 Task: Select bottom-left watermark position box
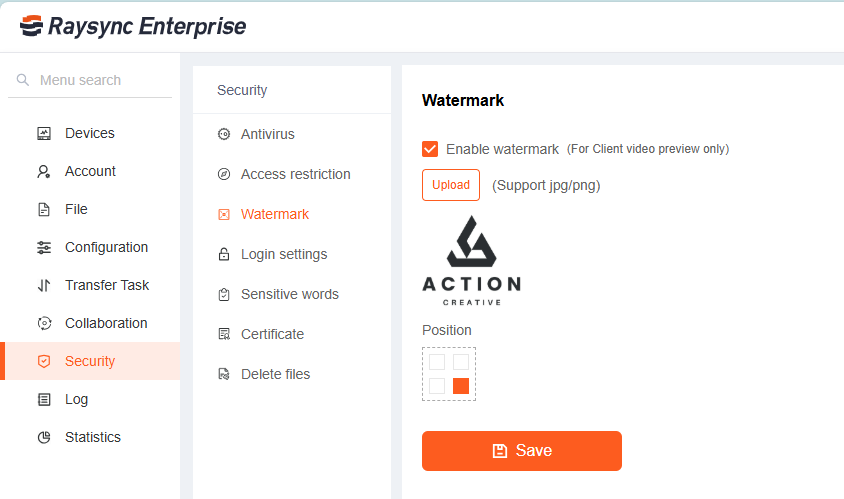pyautogui.click(x=437, y=386)
